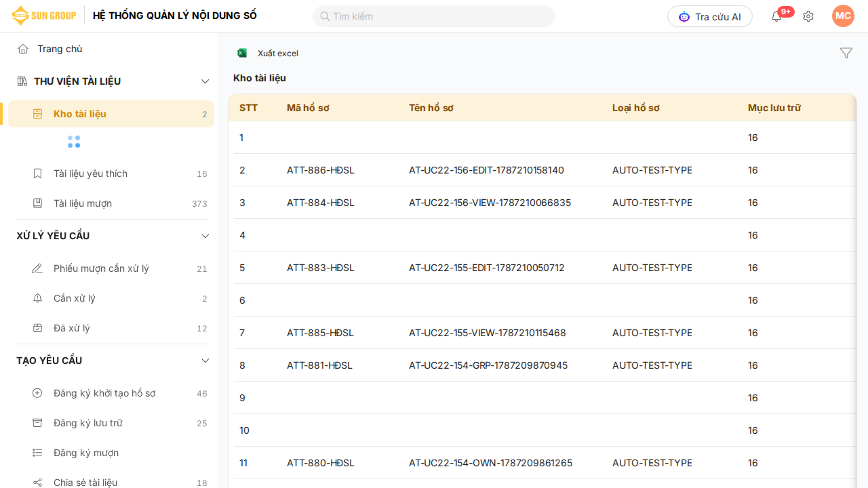Open Kho tài liệu in sidebar
The image size is (868, 488).
pos(111,114)
